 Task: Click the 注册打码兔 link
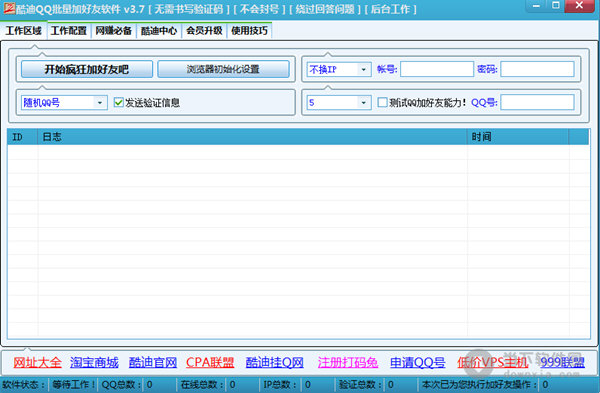[348, 362]
